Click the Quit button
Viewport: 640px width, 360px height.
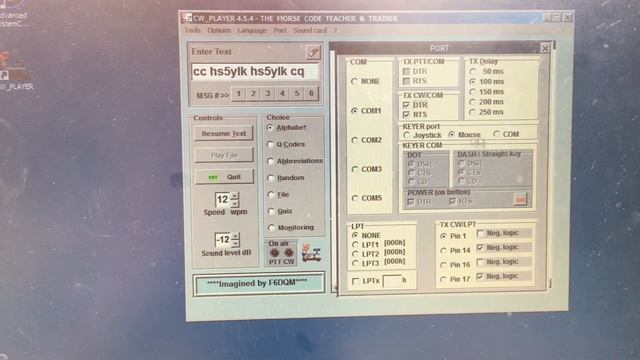click(x=224, y=177)
